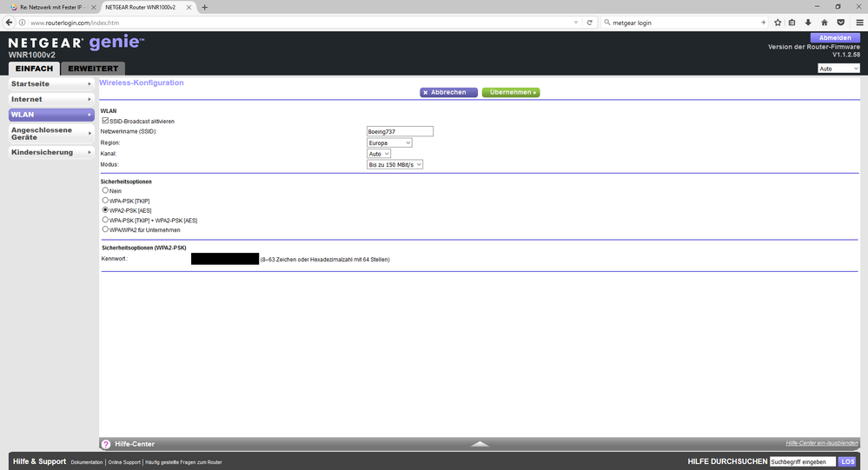Open the Dokumentation link

[87, 462]
